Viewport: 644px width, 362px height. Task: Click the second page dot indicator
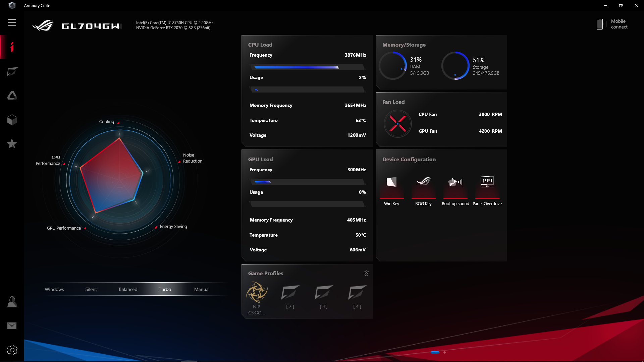(x=445, y=352)
